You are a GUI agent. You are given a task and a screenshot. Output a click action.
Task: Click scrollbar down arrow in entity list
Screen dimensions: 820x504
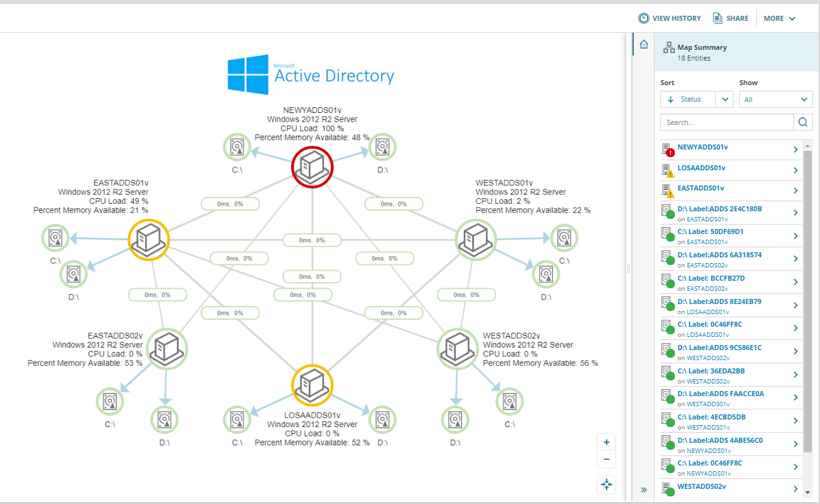(x=808, y=491)
